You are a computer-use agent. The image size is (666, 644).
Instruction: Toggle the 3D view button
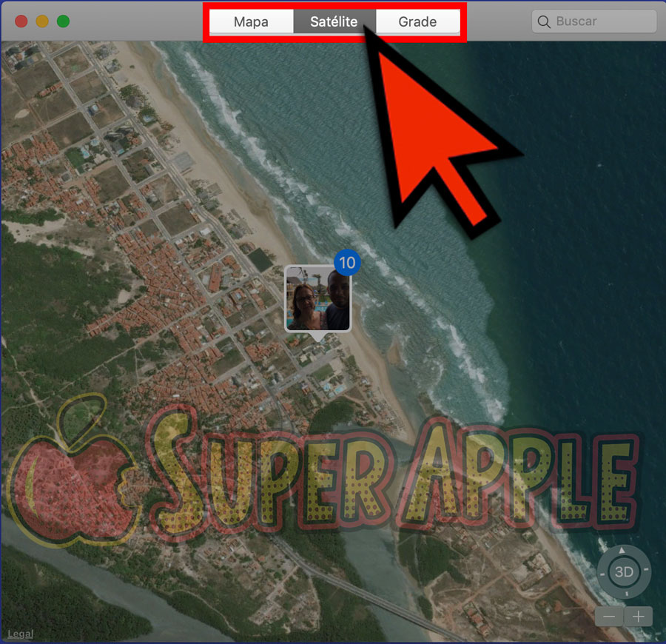[625, 572]
